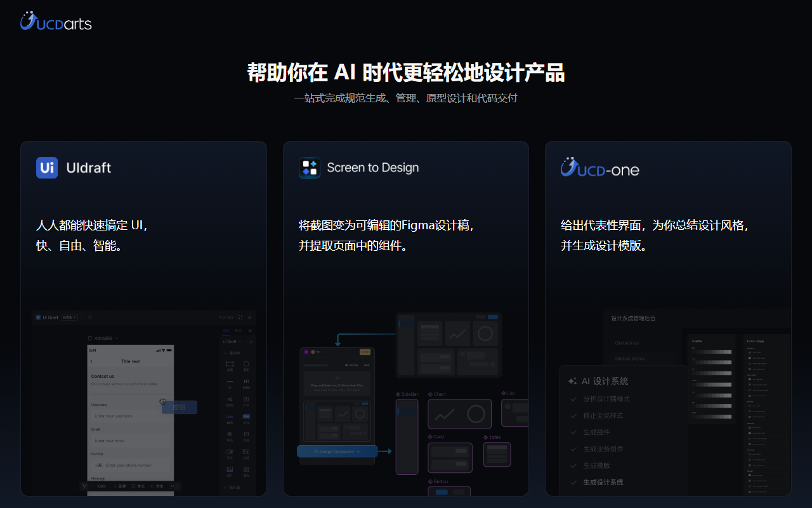Click the sparkle icon beside "AI 设计系统"
812x508 pixels.
(573, 382)
